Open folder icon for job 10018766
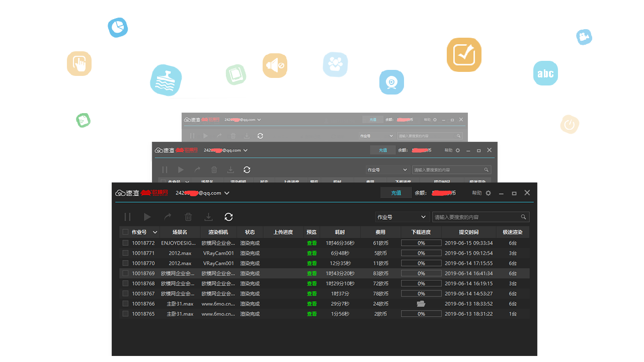The height and width of the screenshot is (362, 644). (421, 304)
